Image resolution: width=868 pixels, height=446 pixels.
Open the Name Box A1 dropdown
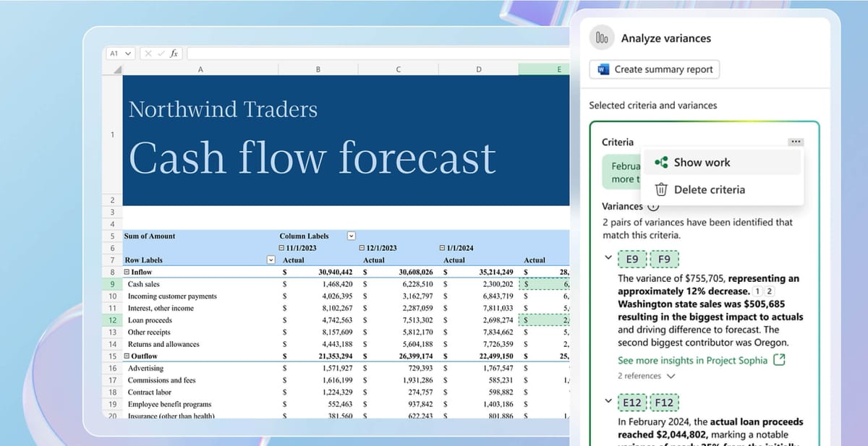pyautogui.click(x=129, y=53)
